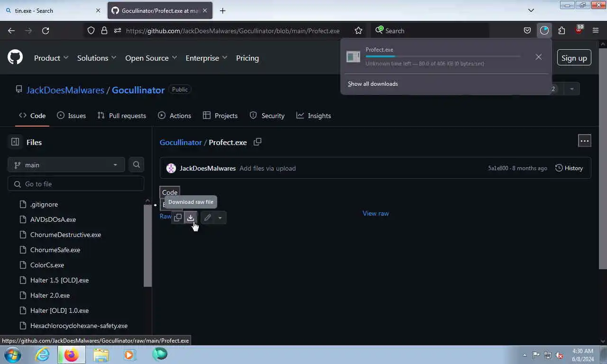This screenshot has height=364, width=607.
Task: Open the Pocket save icon
Action: pyautogui.click(x=527, y=30)
